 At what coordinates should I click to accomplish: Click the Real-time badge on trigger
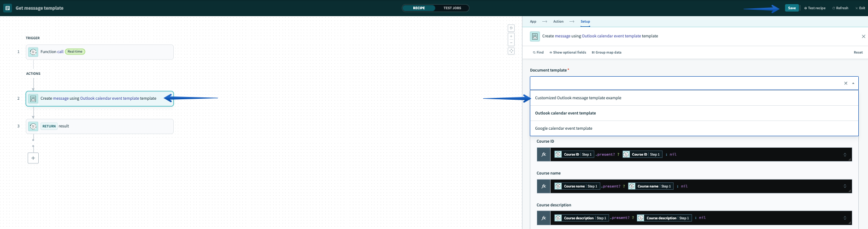[x=75, y=52]
